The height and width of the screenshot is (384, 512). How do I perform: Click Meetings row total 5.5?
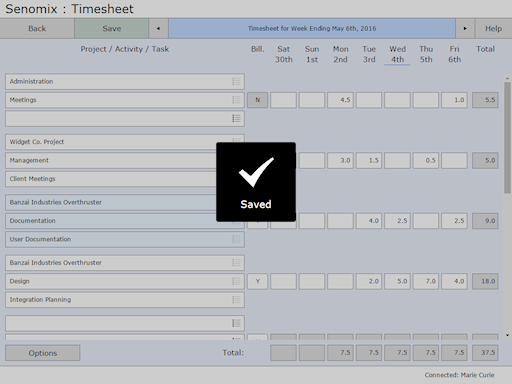point(485,100)
